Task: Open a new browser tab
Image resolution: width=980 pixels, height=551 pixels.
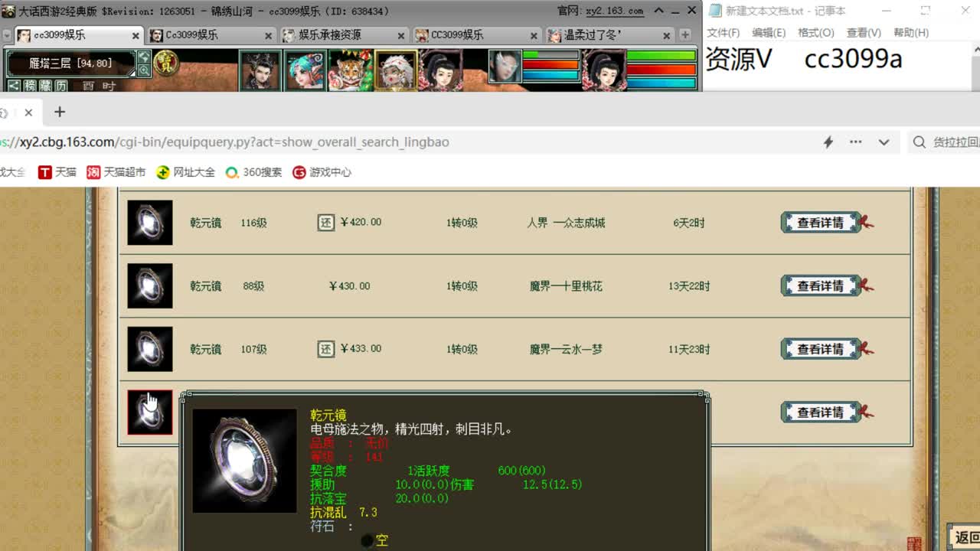Action: click(x=60, y=112)
